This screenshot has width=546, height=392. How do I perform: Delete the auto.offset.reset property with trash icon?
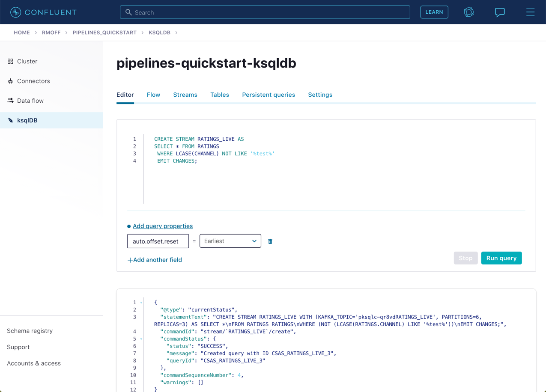(270, 241)
